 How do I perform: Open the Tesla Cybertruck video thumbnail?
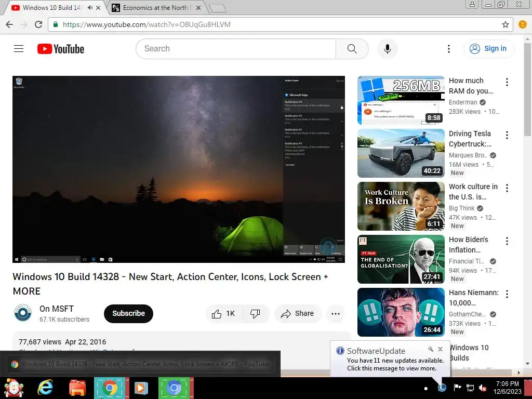[x=401, y=153]
